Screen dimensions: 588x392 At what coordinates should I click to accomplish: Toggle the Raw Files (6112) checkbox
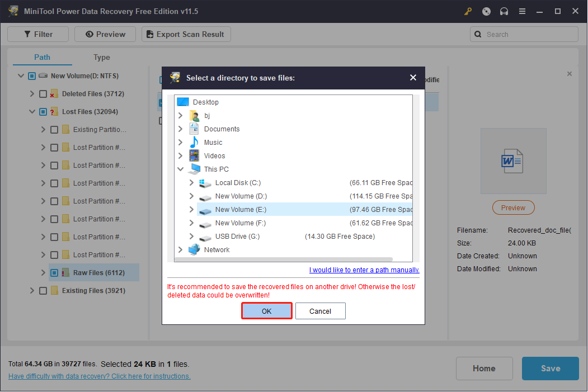click(54, 272)
